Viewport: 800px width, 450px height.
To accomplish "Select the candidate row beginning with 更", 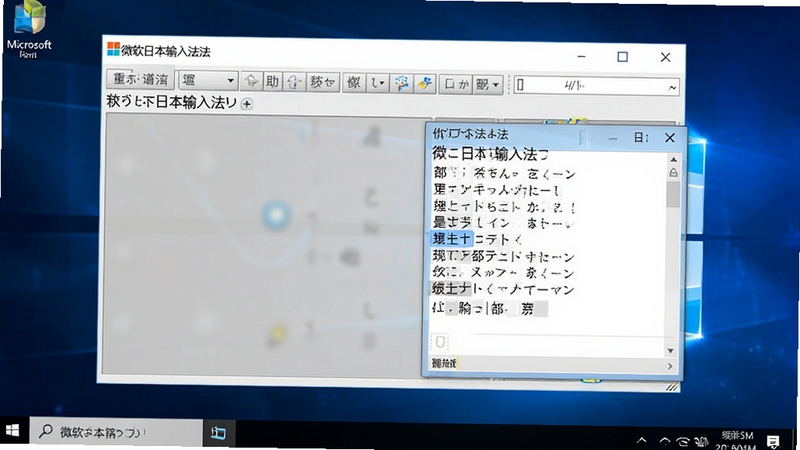I will 497,190.
